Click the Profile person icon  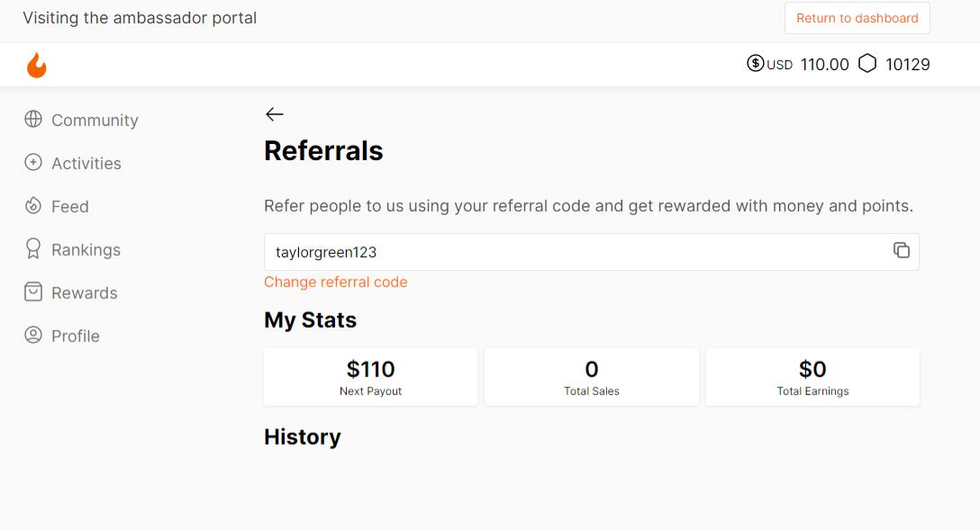coord(32,336)
